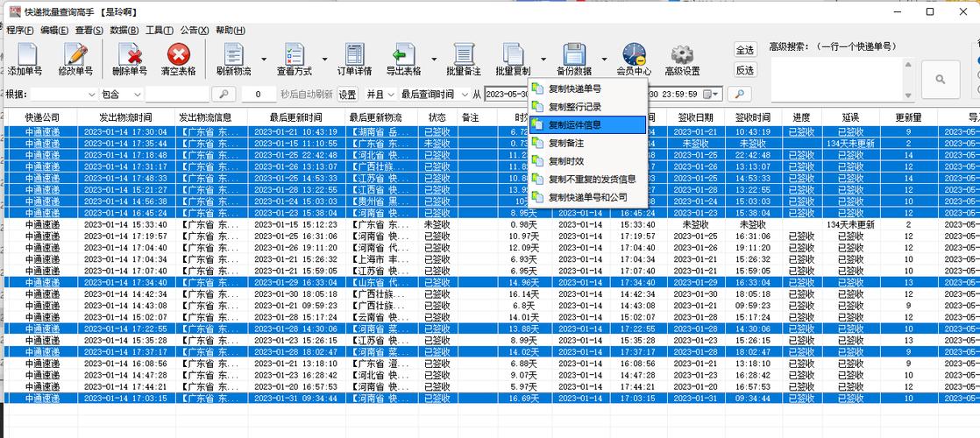This screenshot has width=980, height=438.
Task: Click the 全选 select all button
Action: pos(744,50)
